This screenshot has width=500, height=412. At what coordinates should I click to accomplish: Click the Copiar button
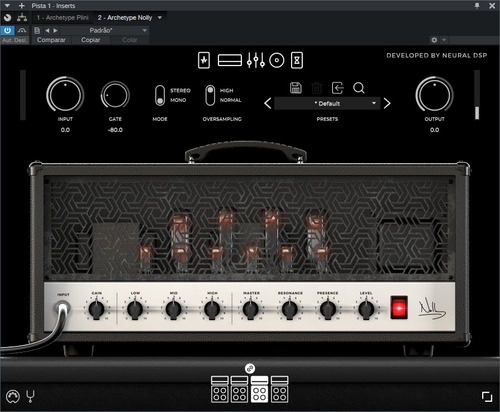tap(91, 40)
